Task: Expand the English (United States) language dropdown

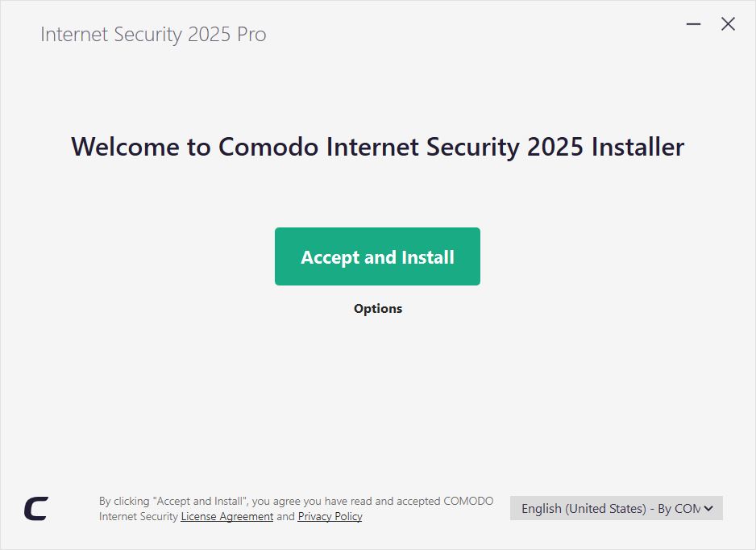Action: [x=617, y=508]
